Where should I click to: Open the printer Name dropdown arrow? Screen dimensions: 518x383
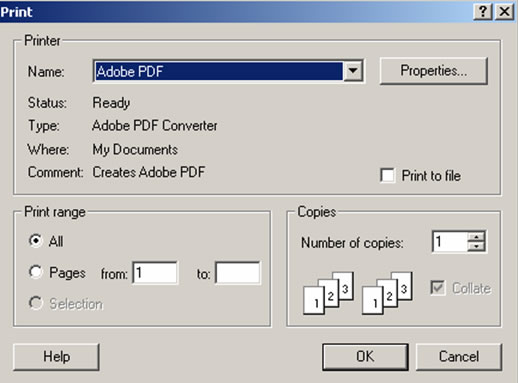[x=353, y=71]
